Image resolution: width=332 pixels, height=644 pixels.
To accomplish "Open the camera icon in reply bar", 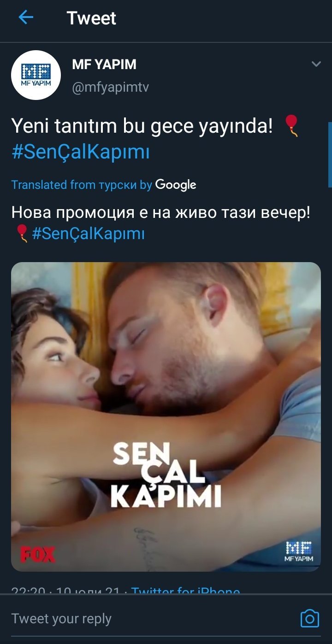I will coord(309,618).
